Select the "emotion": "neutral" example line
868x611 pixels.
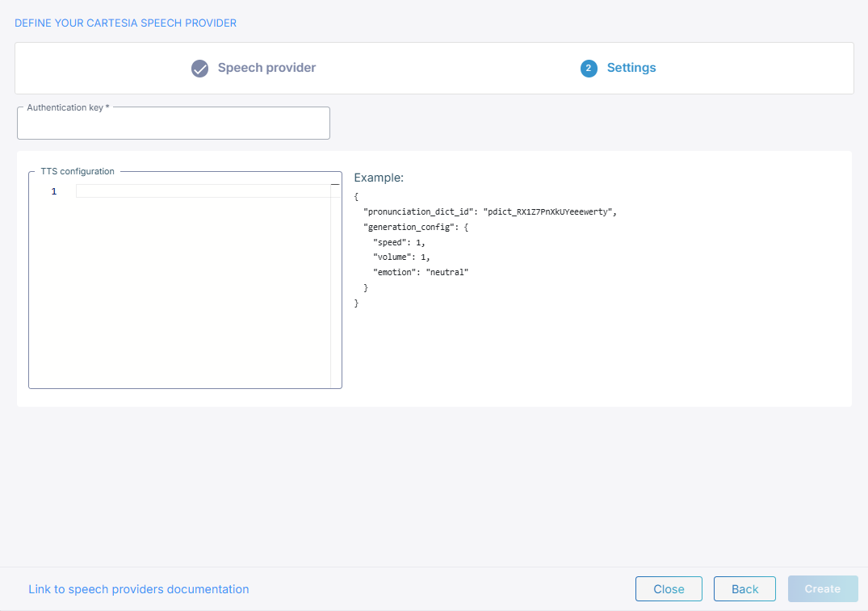[x=421, y=272]
